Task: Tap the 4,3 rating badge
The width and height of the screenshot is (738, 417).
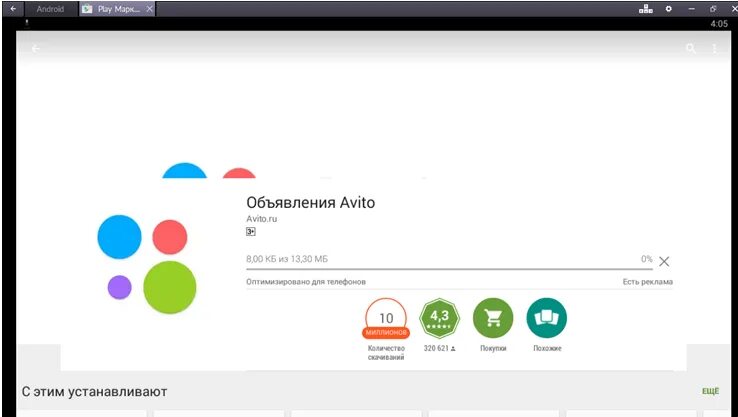Action: 440,318
